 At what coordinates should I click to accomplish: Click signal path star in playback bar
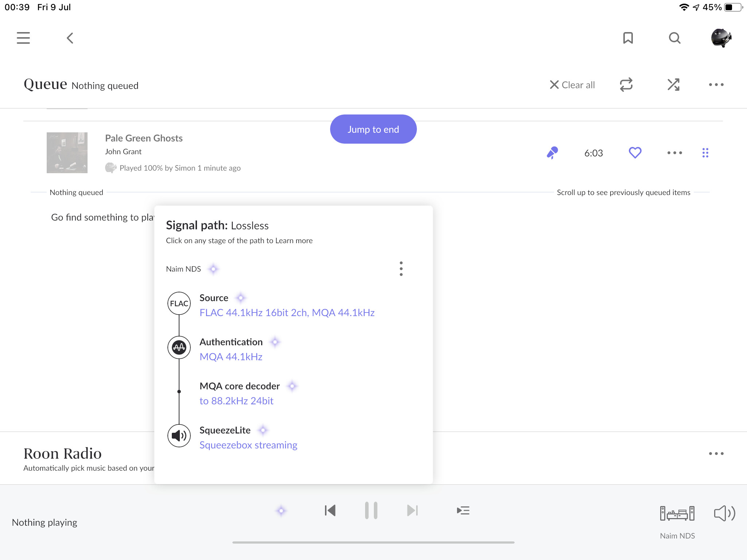click(281, 511)
